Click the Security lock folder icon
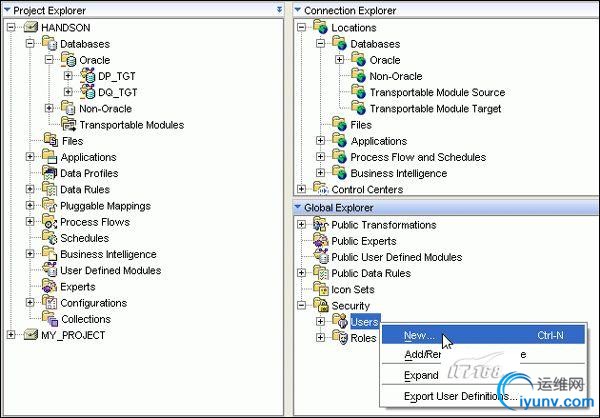Image resolution: width=600 pixels, height=418 pixels. click(321, 305)
